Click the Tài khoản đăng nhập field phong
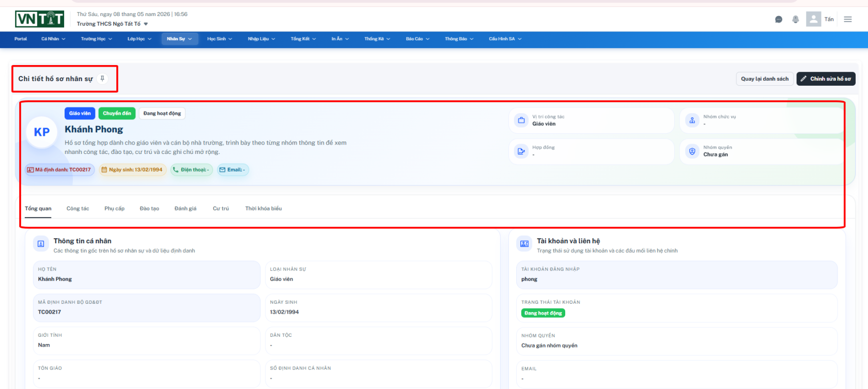868x389 pixels. pyautogui.click(x=677, y=275)
